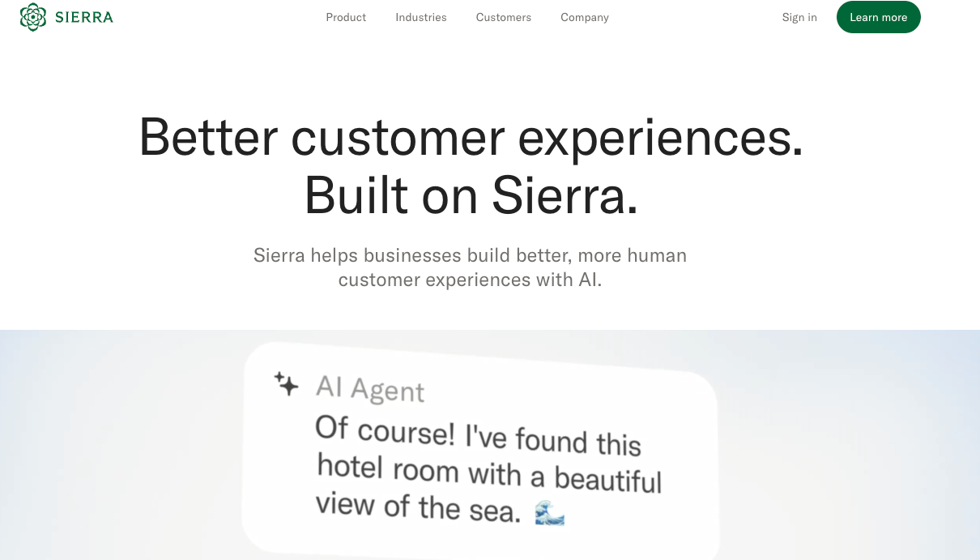Open the Product menu

(346, 17)
